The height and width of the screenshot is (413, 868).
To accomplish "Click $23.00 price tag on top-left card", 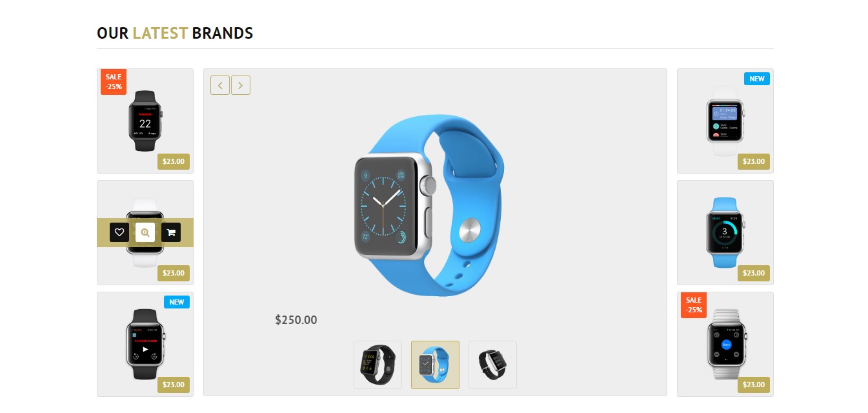I will (174, 161).
